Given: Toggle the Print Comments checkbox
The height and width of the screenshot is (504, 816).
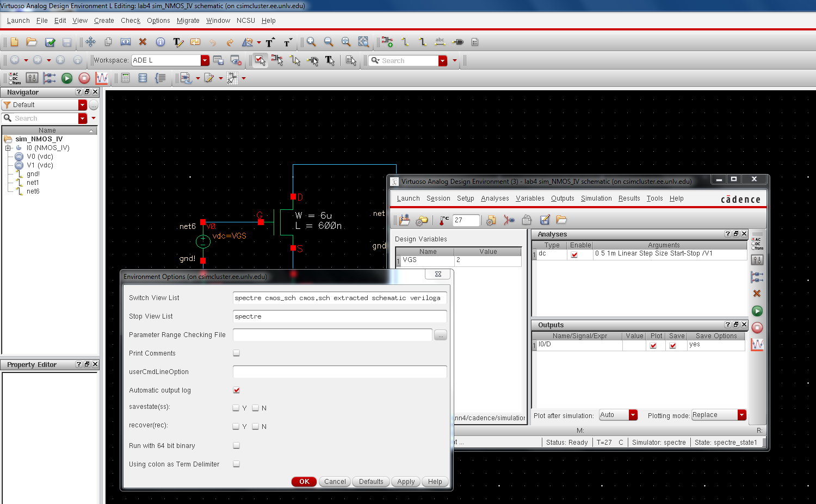Looking at the screenshot, I should pos(236,353).
